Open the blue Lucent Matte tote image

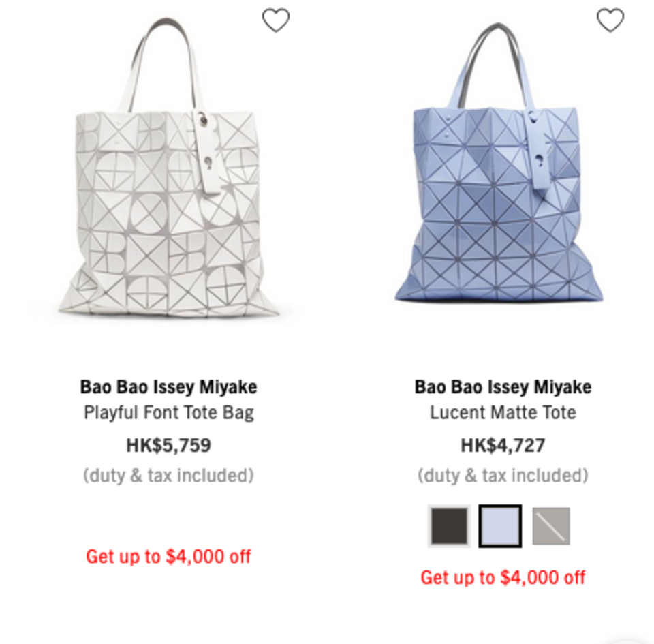[499, 163]
